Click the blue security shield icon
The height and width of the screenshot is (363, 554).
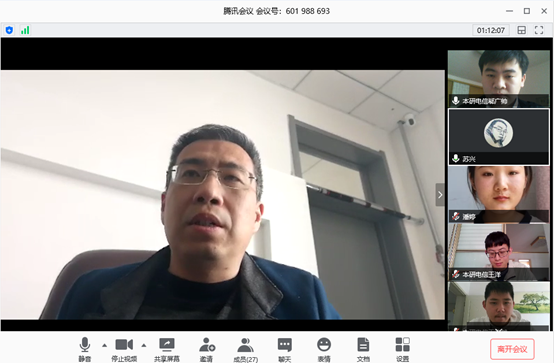point(9,30)
